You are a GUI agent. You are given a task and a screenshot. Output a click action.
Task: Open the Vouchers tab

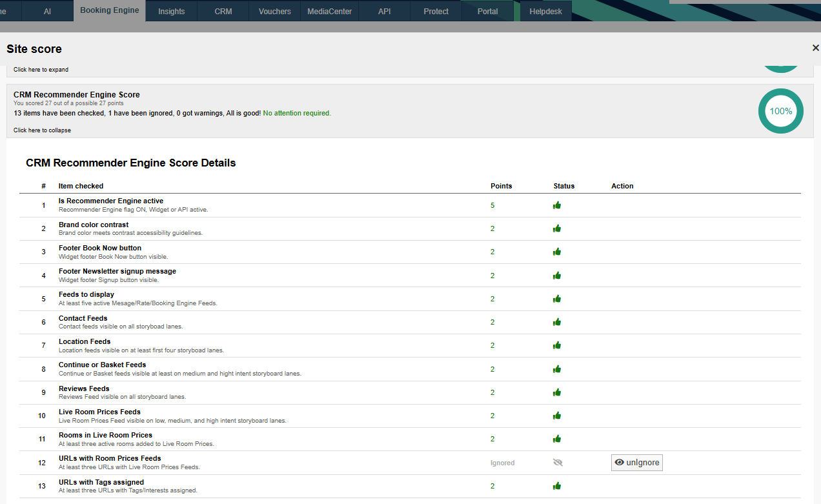[x=275, y=11]
